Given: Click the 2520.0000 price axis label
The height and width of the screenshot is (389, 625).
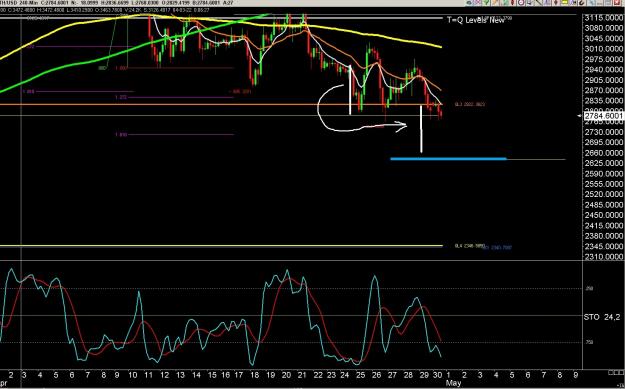Looking at the screenshot, I should (603, 194).
